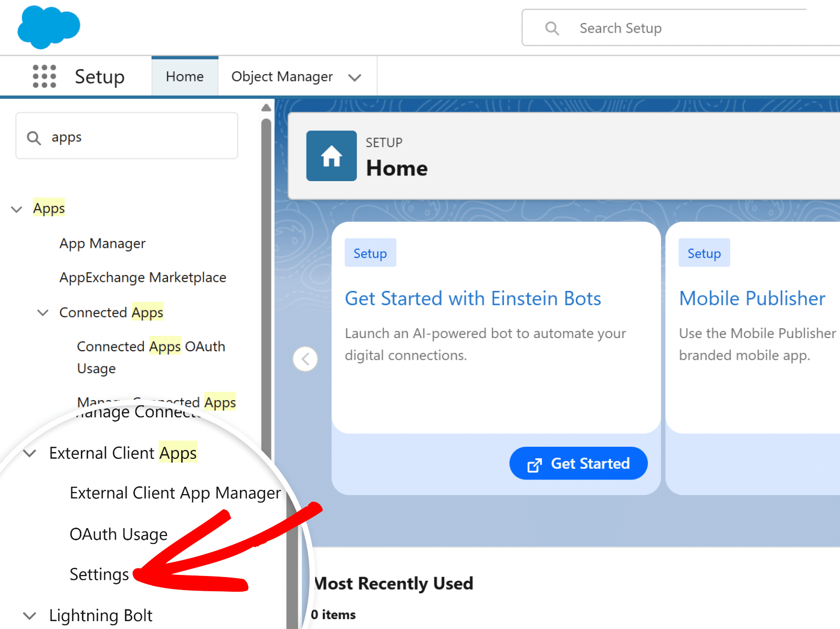Collapse the Lightning Bolt section

point(30,615)
